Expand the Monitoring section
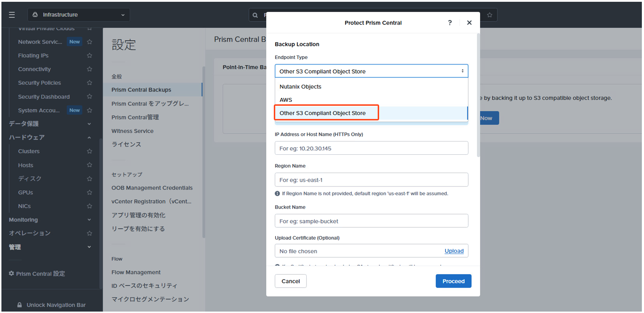 coord(89,220)
